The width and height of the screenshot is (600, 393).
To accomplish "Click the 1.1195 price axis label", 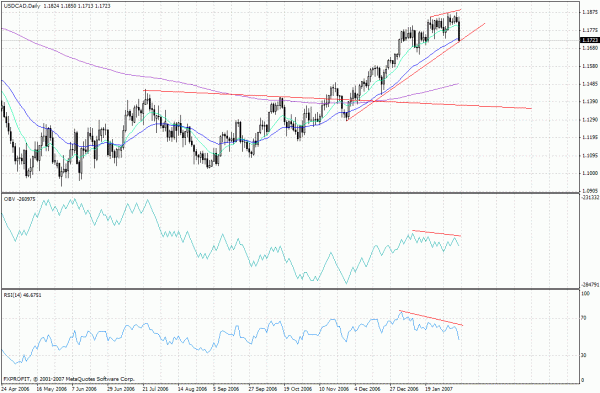I will 590,137.
